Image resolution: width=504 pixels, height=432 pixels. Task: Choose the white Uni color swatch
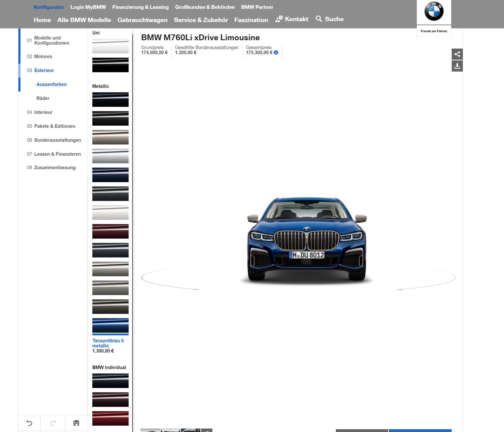tap(110, 46)
